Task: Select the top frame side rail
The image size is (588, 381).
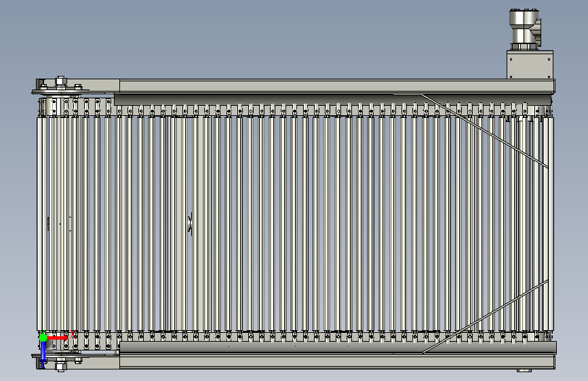Action: tap(337, 86)
